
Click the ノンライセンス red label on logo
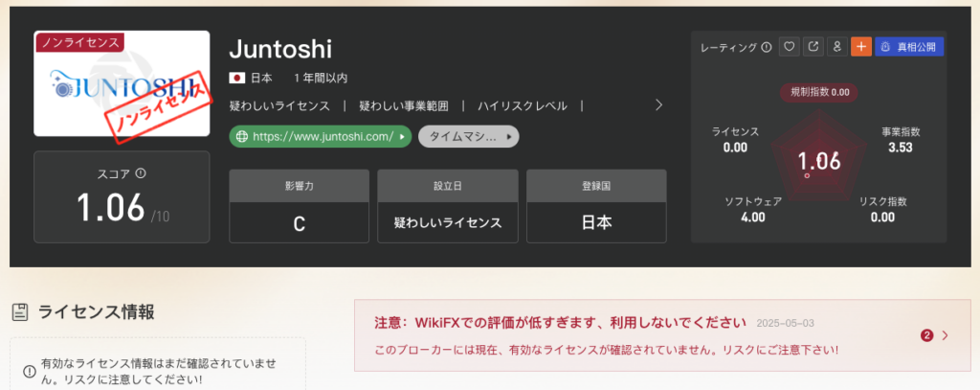pos(80,42)
